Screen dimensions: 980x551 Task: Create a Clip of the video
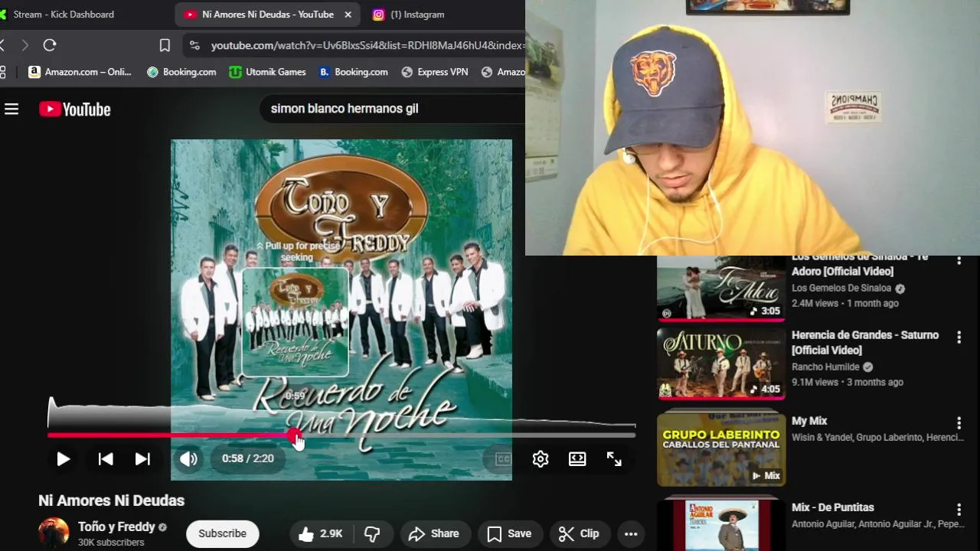coord(578,533)
